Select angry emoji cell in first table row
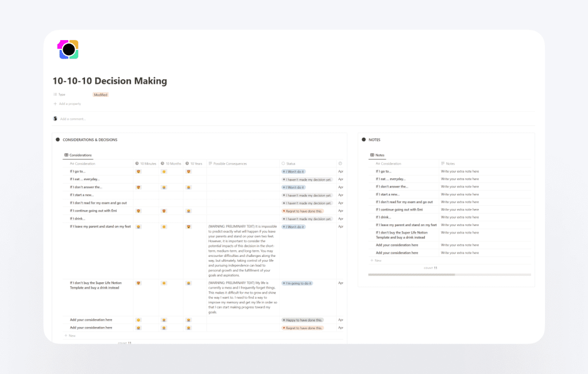 (x=138, y=172)
